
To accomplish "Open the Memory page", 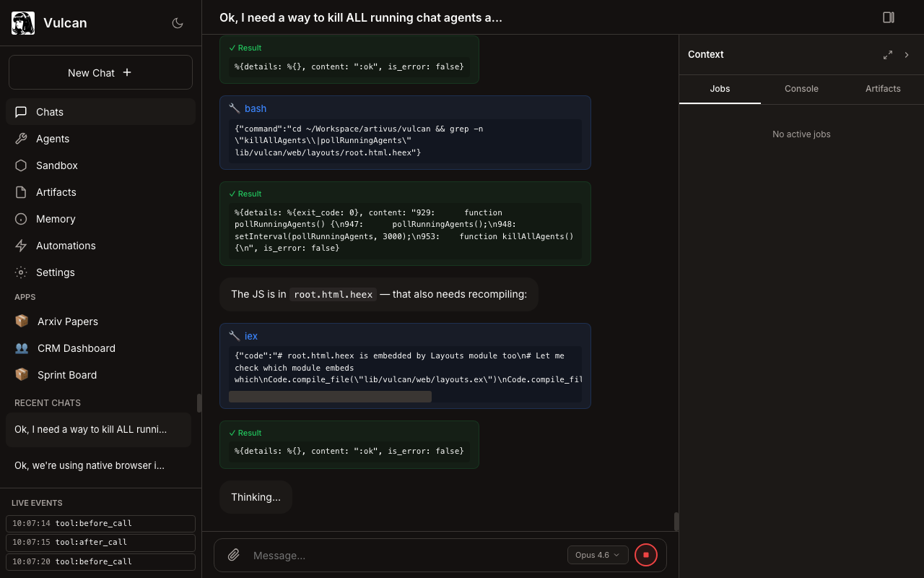I will click(x=56, y=219).
